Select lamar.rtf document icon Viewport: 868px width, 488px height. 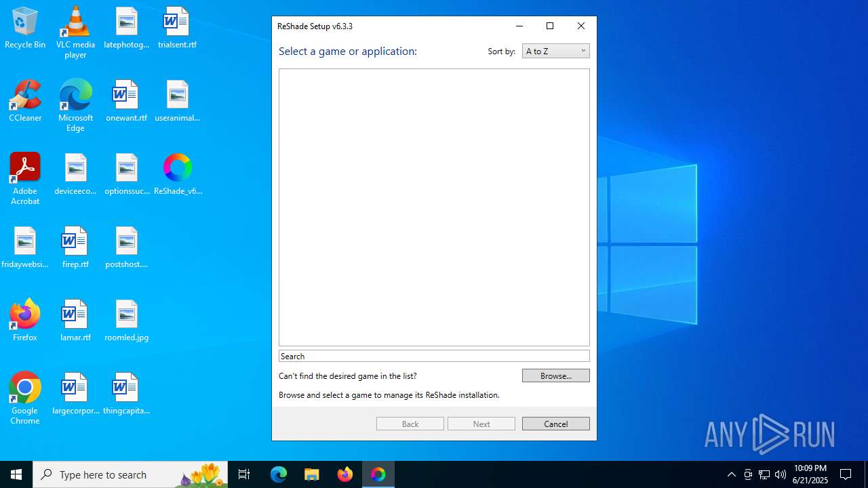[75, 321]
